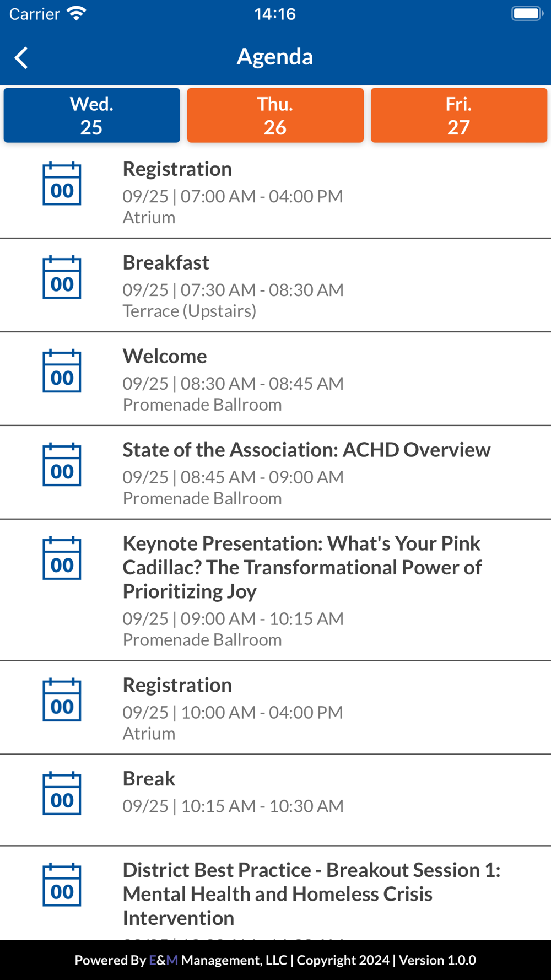The image size is (551, 980).
Task: Tap calendar icon for 07:00 AM Registration
Action: [x=62, y=184]
